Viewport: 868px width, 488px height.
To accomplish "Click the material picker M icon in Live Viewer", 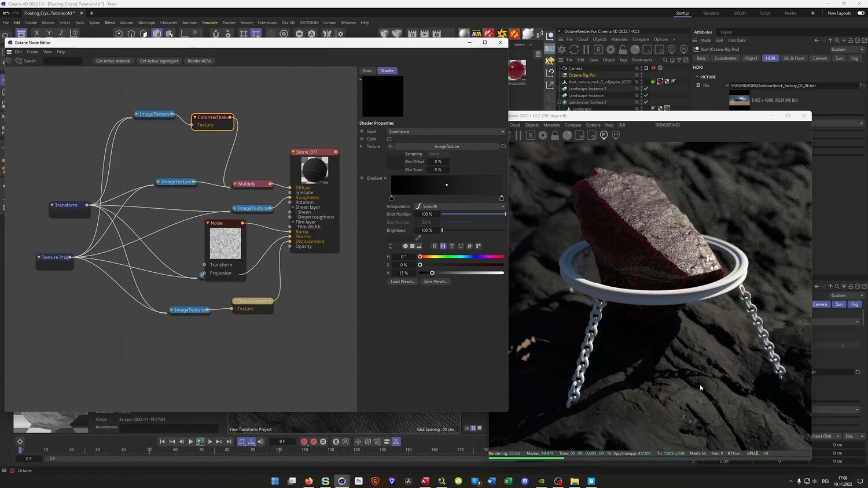I will coord(616,135).
